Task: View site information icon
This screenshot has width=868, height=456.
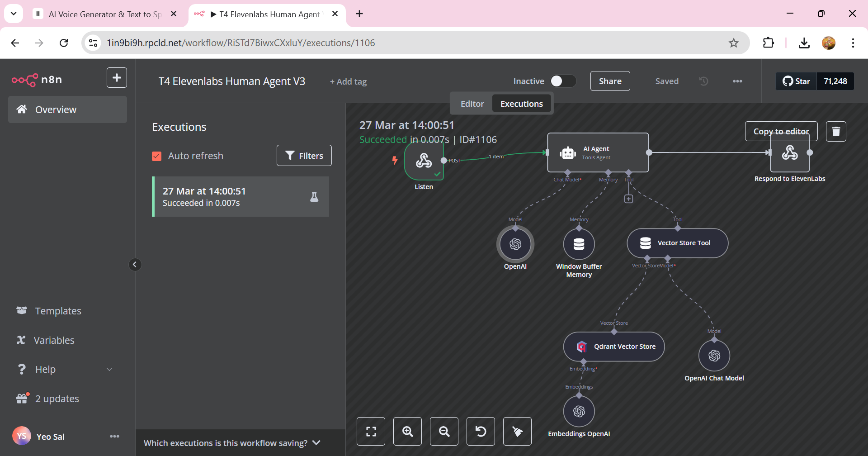Action: (93, 43)
